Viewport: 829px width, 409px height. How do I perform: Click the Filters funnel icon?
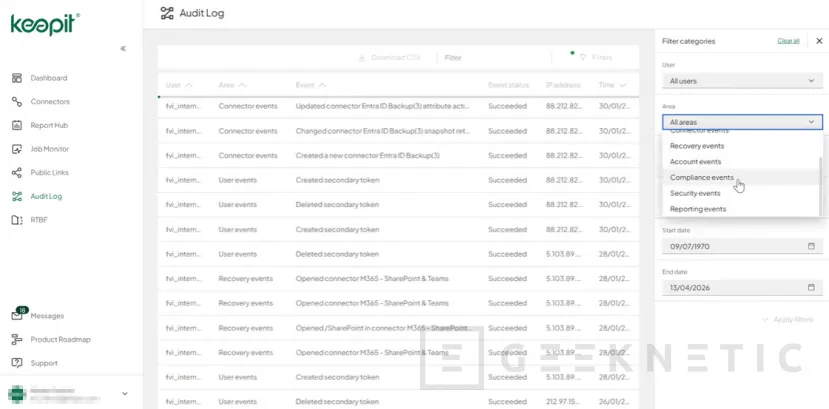click(x=583, y=58)
